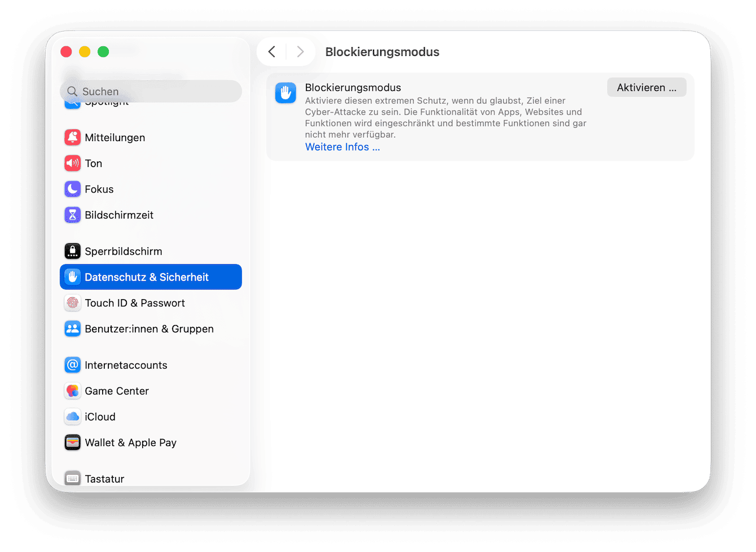Screen dimensions: 756x552
Task: Open the Fokus moon icon
Action: (72, 189)
